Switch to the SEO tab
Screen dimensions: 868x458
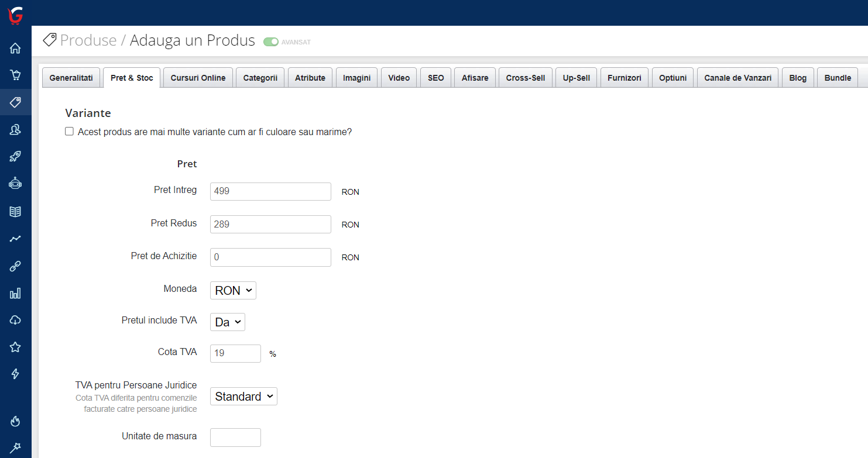pyautogui.click(x=435, y=77)
